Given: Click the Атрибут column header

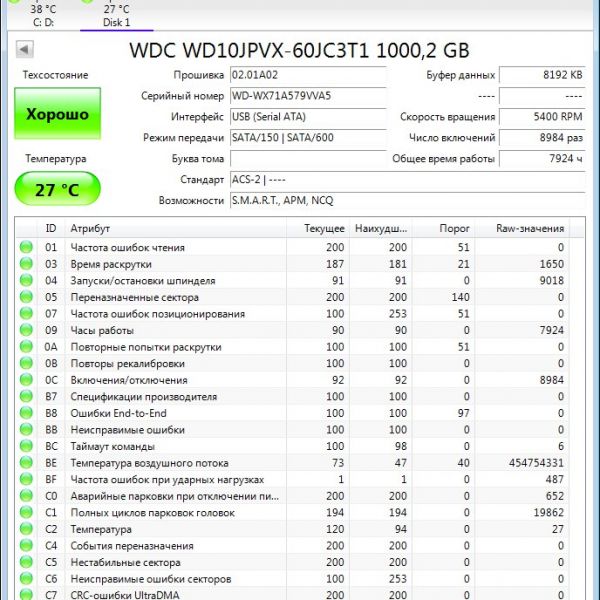Looking at the screenshot, I should 176,228.
